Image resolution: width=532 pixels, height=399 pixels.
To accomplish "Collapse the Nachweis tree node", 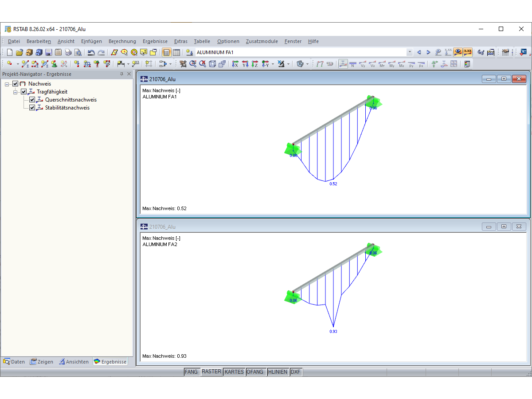I will coord(7,84).
